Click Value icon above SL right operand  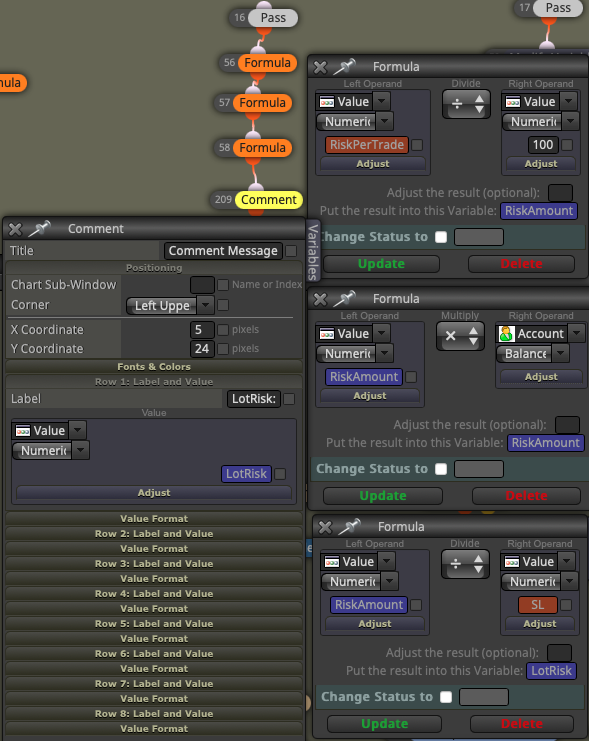coord(512,561)
